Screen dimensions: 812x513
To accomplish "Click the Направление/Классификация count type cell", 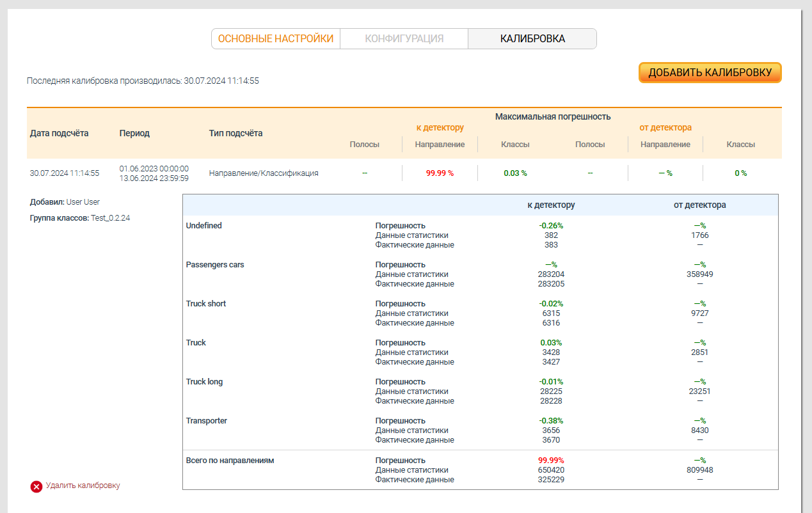I will click(x=263, y=173).
